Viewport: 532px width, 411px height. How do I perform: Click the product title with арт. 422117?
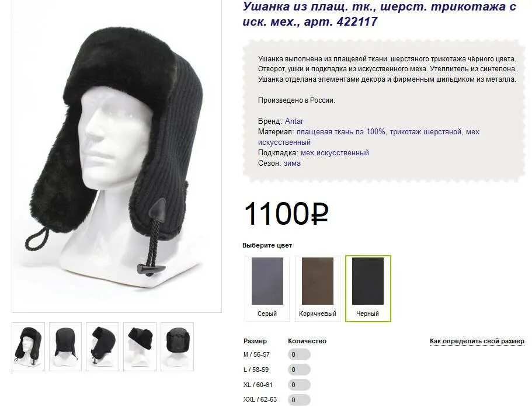[x=380, y=14]
